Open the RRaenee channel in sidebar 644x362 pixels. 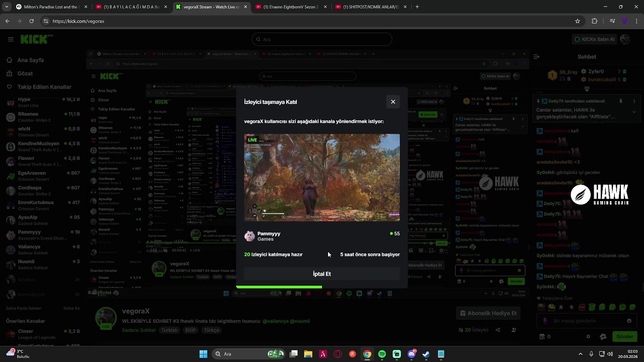(43, 117)
